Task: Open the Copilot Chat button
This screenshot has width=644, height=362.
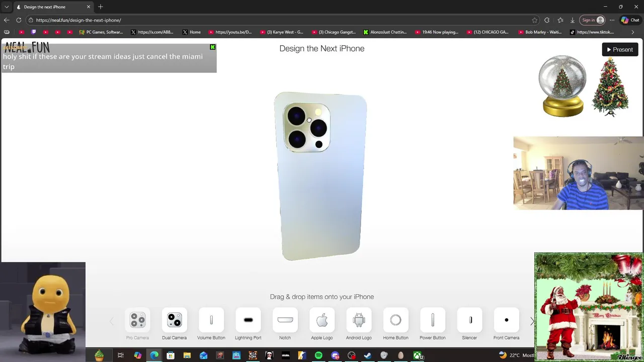Action: click(630, 20)
